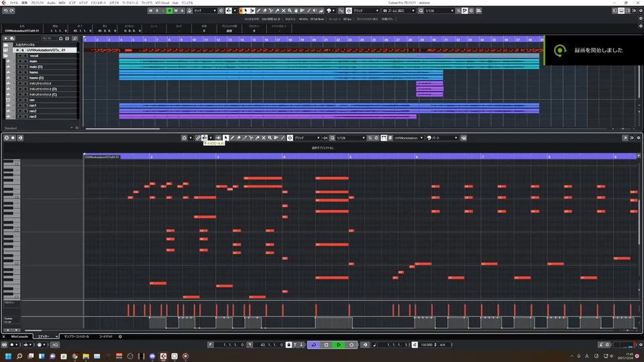Click the green transport Play button
644x362 pixels.
coord(339,345)
